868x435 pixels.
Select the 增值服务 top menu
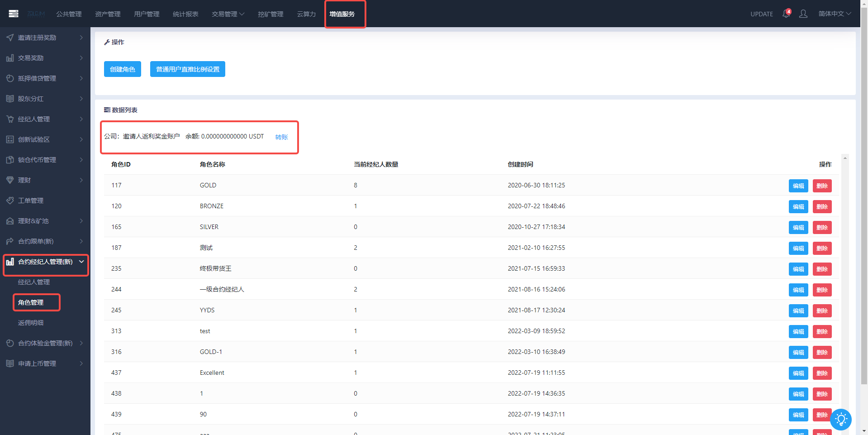click(342, 14)
